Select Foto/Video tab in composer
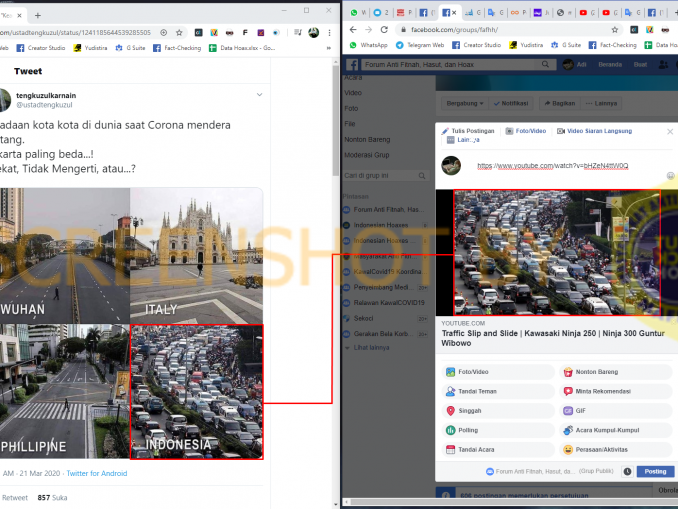This screenshot has height=509, width=678. tap(526, 131)
